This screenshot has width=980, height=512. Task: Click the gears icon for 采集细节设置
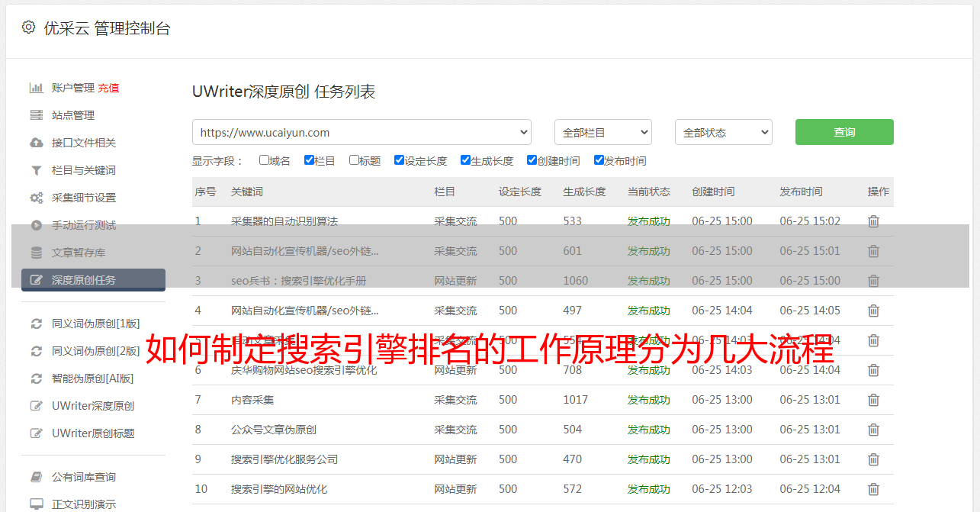[x=36, y=198]
